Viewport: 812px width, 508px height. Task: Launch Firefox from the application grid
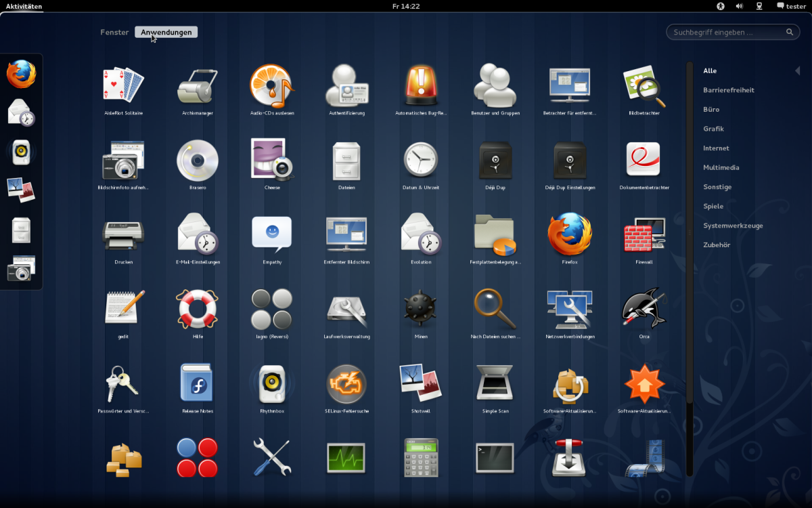pos(569,235)
